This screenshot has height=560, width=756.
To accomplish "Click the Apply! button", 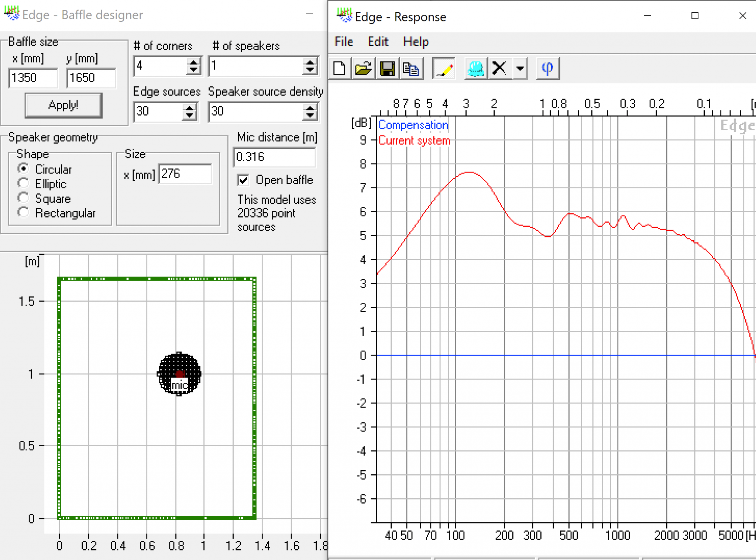I will [63, 105].
